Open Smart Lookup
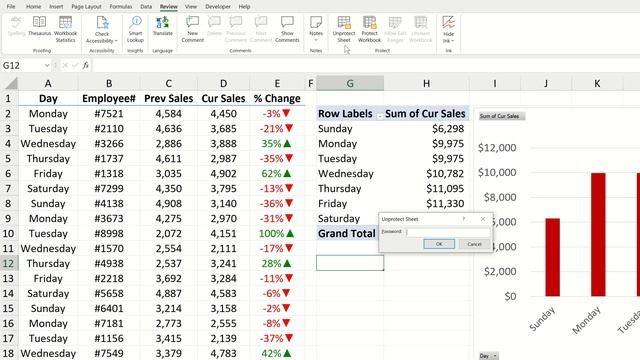Screen dimensions: 640x360 (135, 29)
